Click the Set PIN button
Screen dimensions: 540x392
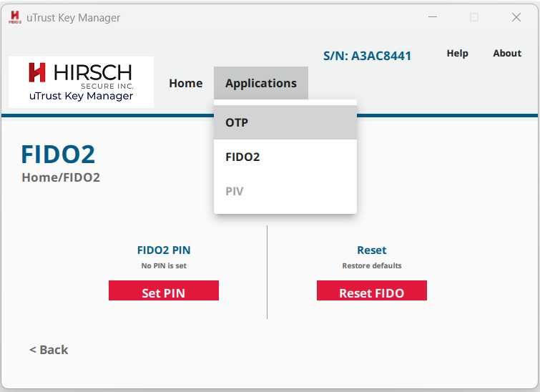pos(164,290)
